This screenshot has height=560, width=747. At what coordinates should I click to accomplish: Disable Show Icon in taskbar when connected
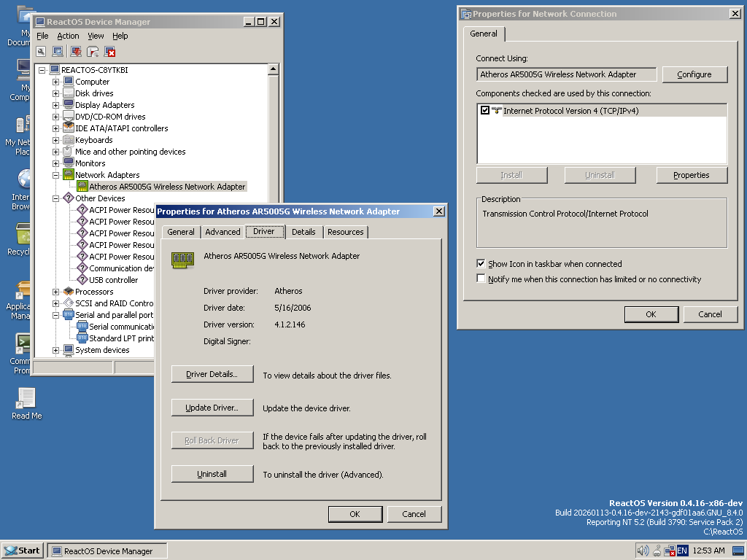(480, 264)
